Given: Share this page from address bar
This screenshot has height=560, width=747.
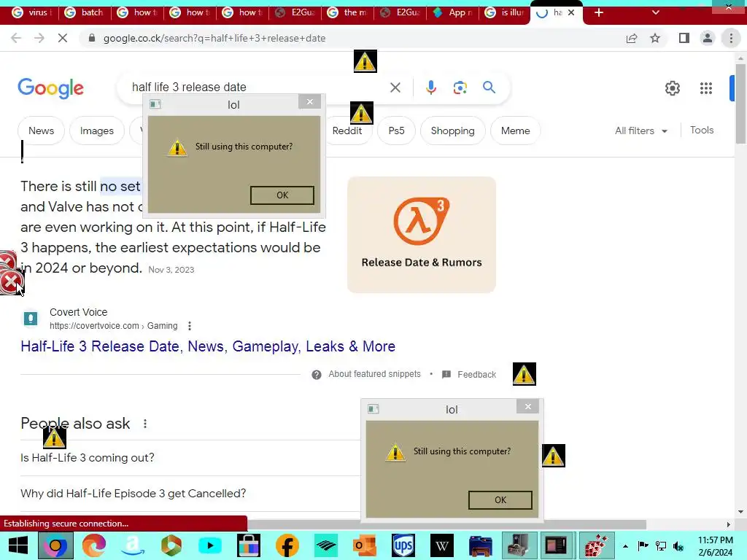Looking at the screenshot, I should click(x=632, y=38).
